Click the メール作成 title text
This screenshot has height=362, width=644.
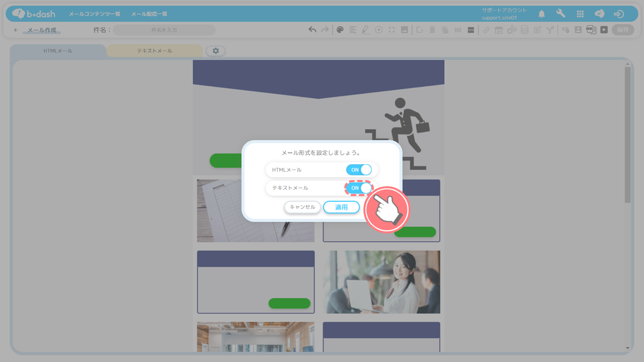click(42, 30)
